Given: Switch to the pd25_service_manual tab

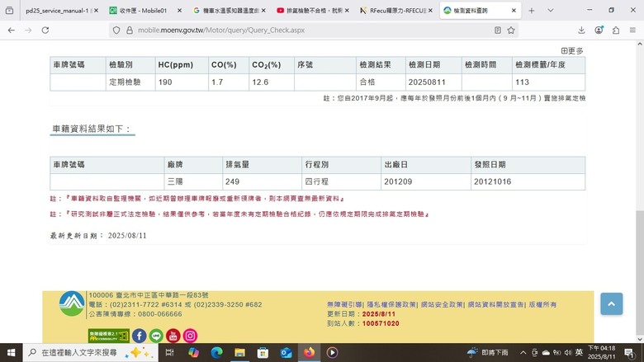Looking at the screenshot, I should click(61, 11).
